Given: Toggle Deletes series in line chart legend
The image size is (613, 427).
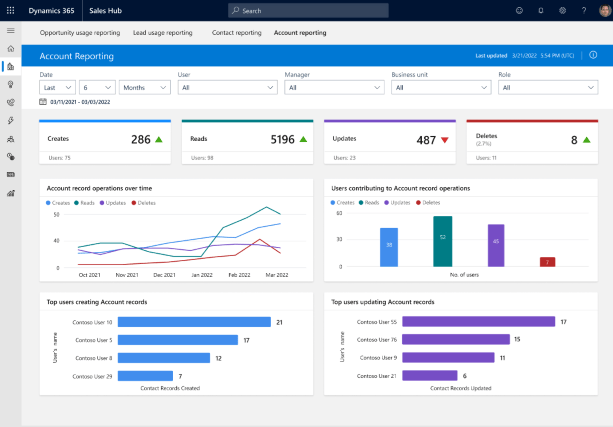Looking at the screenshot, I should [x=144, y=203].
